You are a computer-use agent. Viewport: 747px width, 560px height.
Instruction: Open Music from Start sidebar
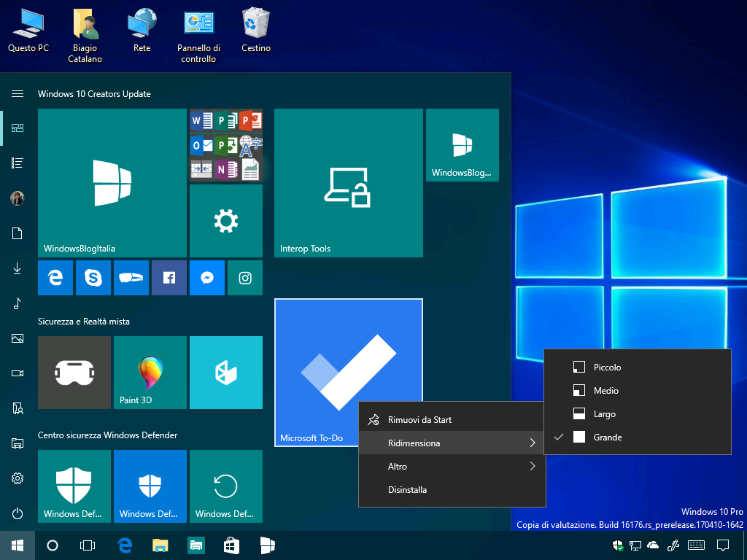coord(18,303)
